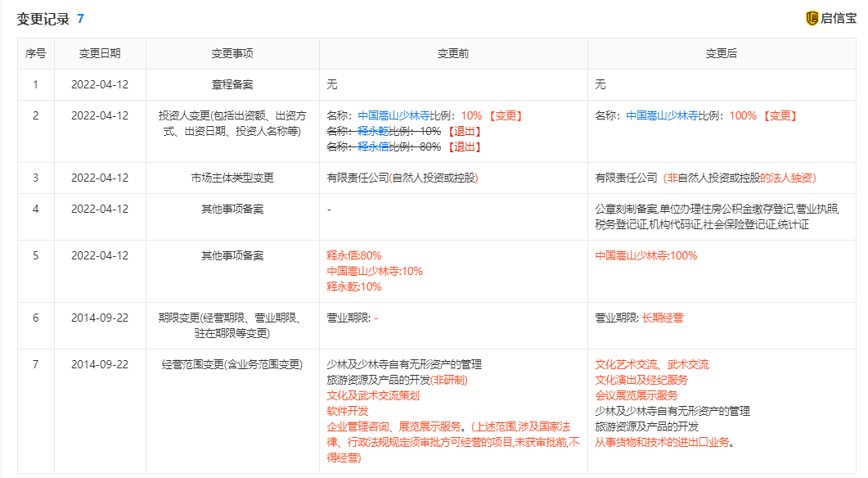Click 无 in the 变更前 column
868x478 pixels.
coord(332,85)
